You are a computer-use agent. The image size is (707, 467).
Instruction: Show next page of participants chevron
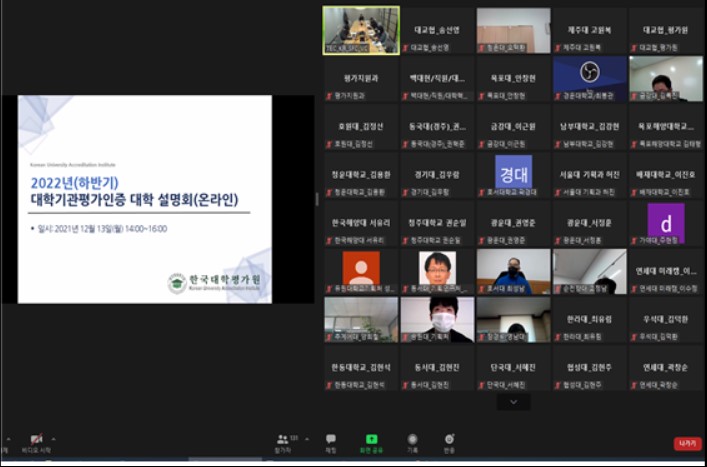point(513,402)
